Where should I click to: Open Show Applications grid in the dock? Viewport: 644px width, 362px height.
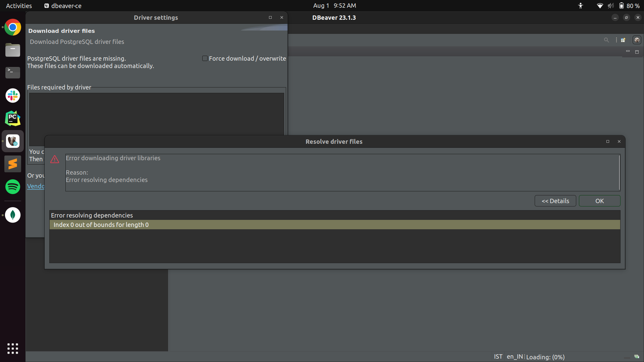pos(12,349)
